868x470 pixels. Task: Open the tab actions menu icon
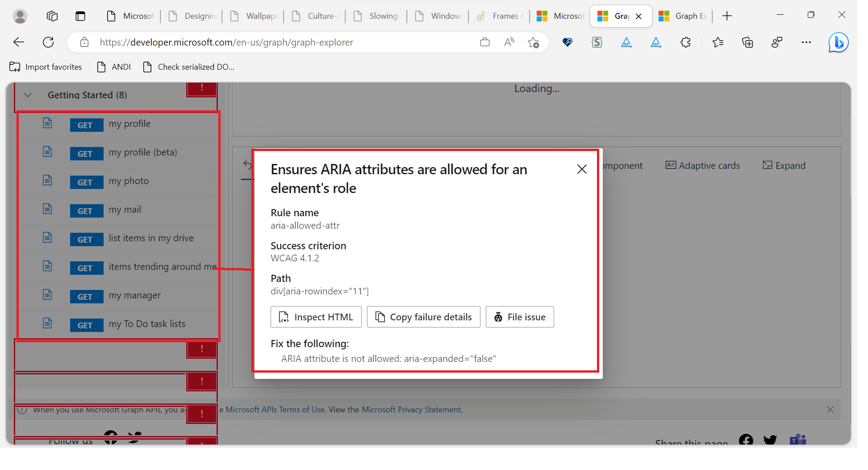click(80, 16)
